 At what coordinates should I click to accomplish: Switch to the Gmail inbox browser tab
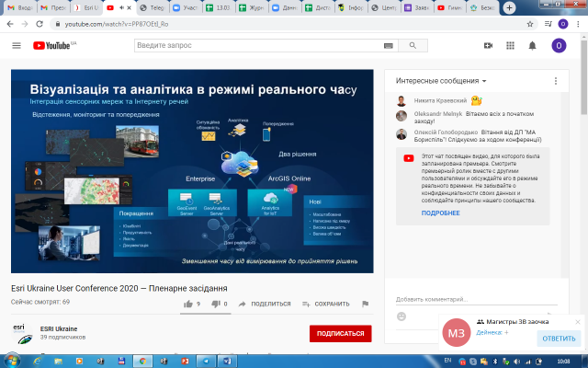(18, 7)
